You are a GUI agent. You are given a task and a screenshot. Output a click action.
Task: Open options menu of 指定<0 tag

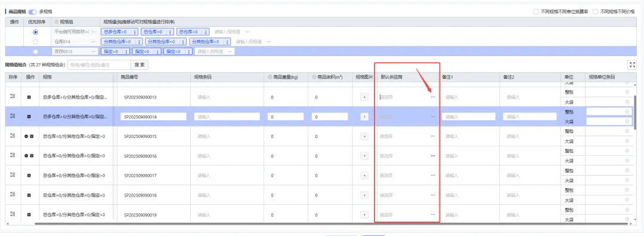188,52
